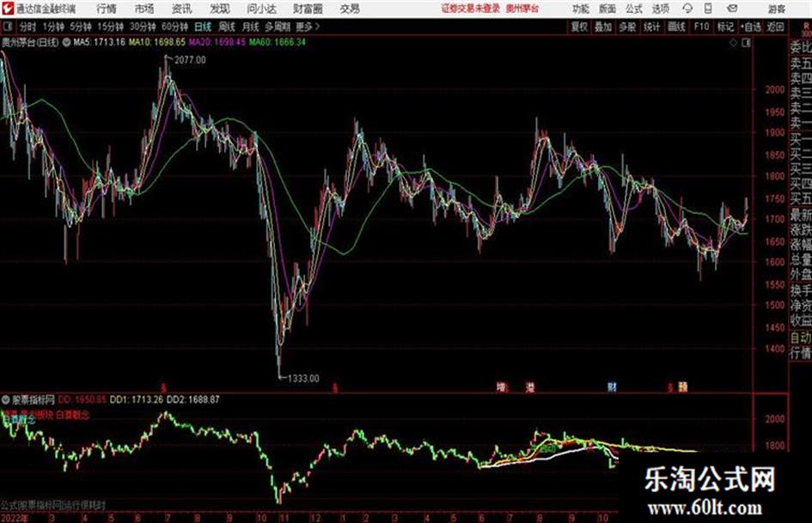812x523 pixels.
Task: Click the blue 财 event marker
Action: click(612, 386)
